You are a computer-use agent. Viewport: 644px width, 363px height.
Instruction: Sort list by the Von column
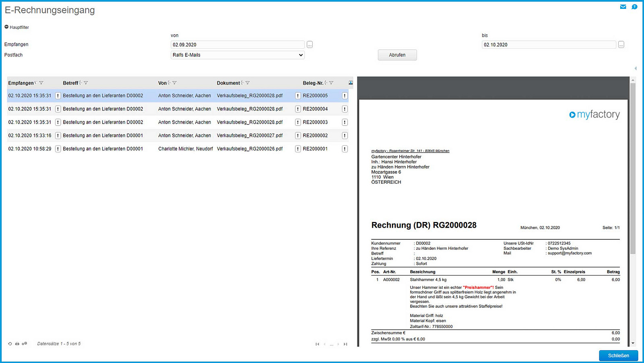click(x=169, y=83)
